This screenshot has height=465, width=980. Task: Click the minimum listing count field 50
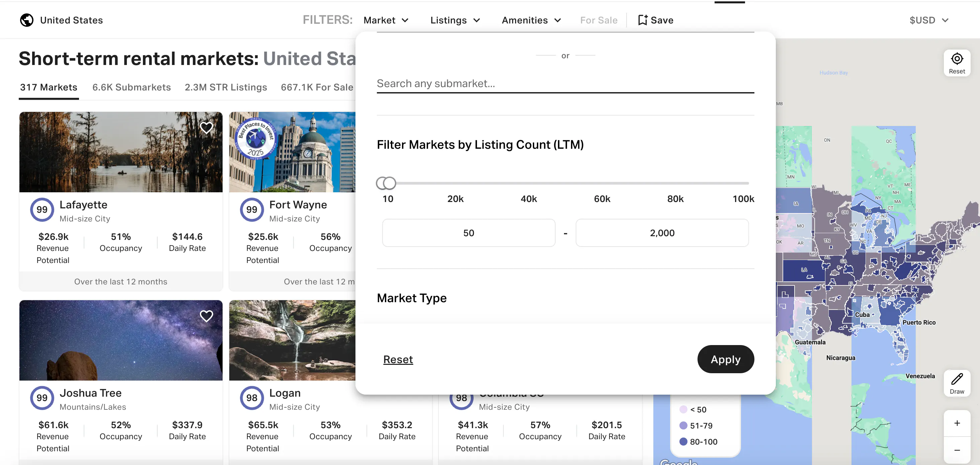[468, 233]
